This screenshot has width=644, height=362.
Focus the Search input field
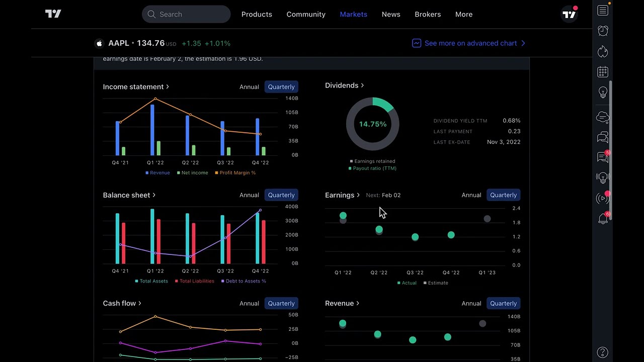pos(186,14)
